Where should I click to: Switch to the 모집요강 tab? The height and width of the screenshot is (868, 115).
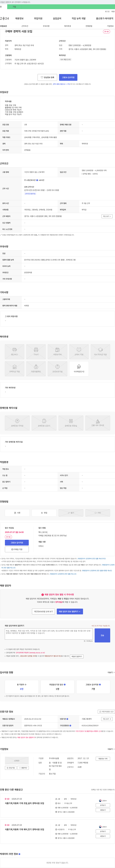[x=3, y=26]
